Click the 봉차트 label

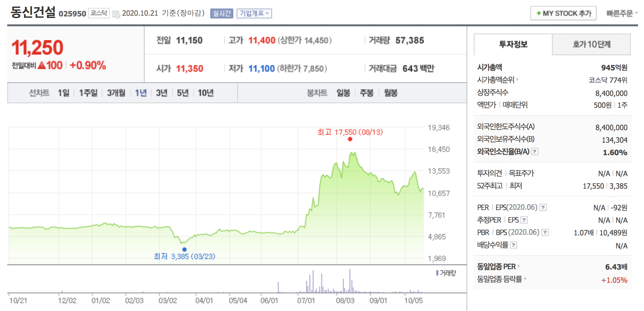[317, 93]
